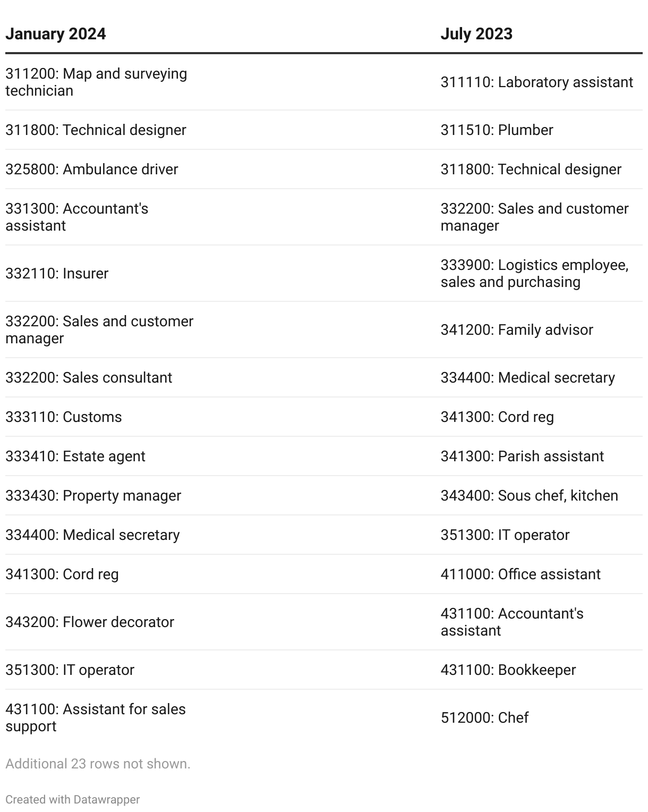
Task: Select the 431100 Bookkeeper cell
Action: 508,670
